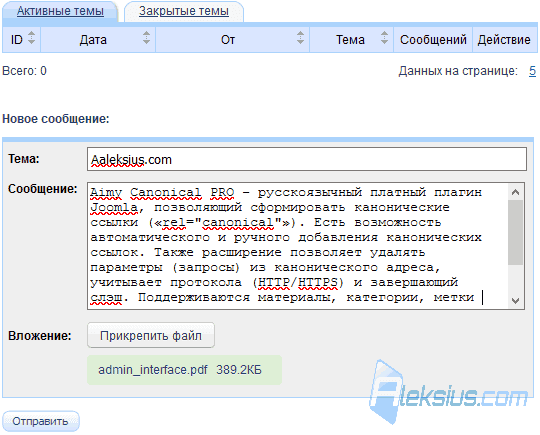This screenshot has height=435, width=540.
Task: Click the message textarea scrollbar thumb
Action: [515, 232]
